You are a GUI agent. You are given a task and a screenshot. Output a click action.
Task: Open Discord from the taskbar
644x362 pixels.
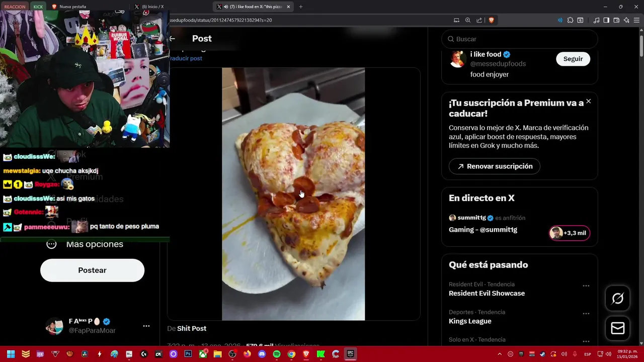tap(262, 354)
